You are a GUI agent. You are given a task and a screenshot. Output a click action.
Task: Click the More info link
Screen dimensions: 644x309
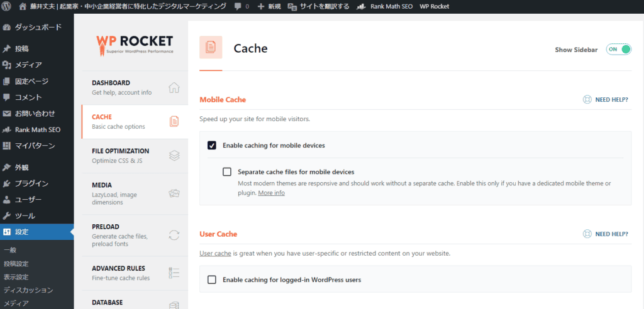271,193
